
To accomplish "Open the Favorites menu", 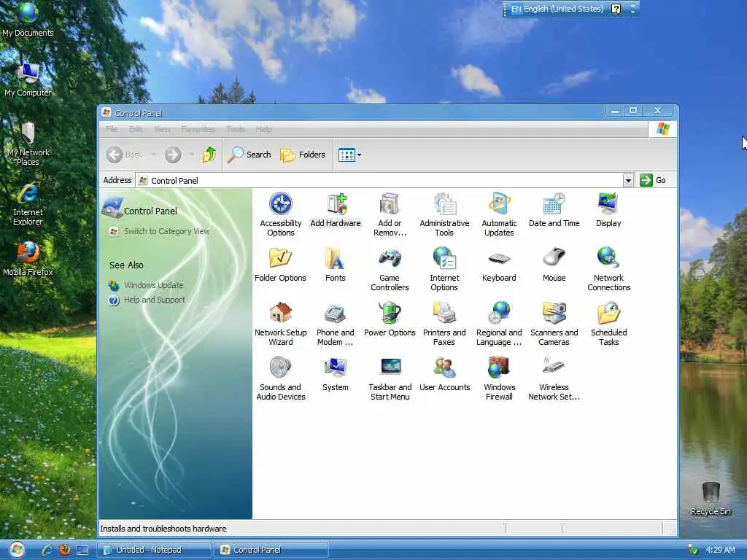I will pos(198,129).
